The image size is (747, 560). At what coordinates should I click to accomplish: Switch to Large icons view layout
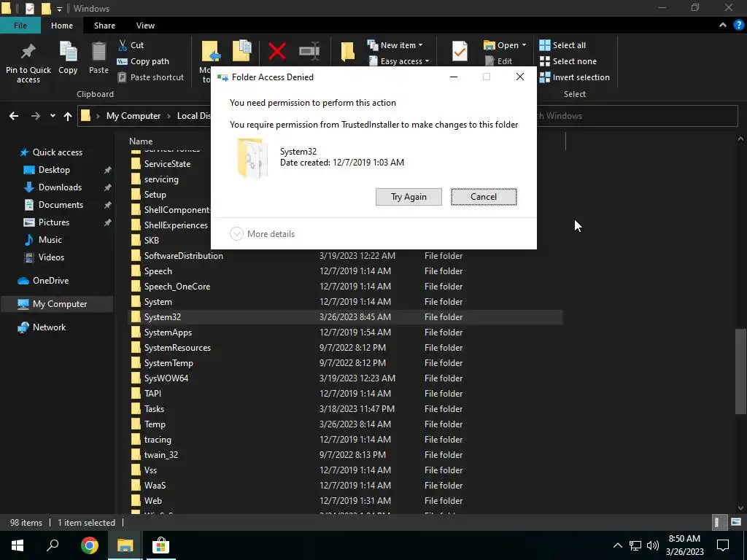735,522
